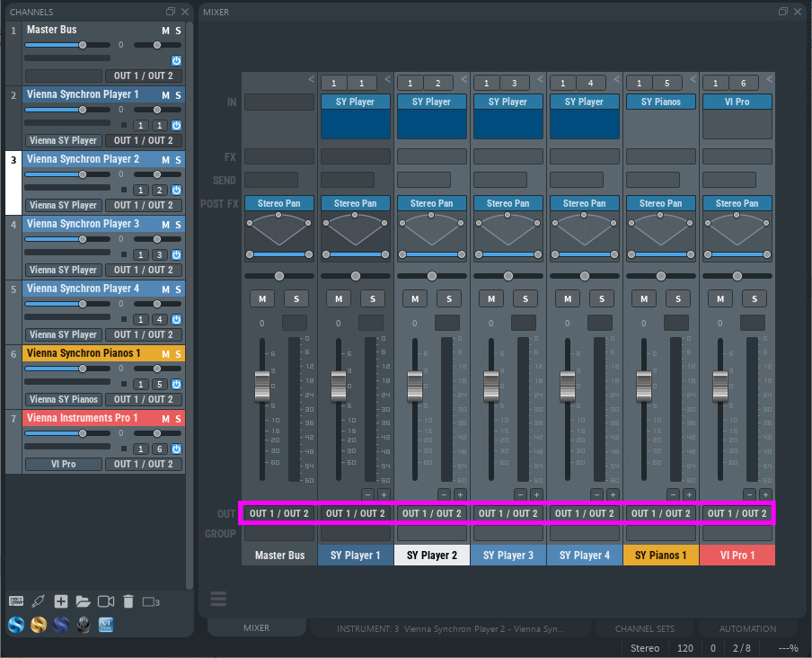The height and width of the screenshot is (658, 812).
Task: Open MIDI channel box showing 5 on SY Pianos strip
Action: 667,83
